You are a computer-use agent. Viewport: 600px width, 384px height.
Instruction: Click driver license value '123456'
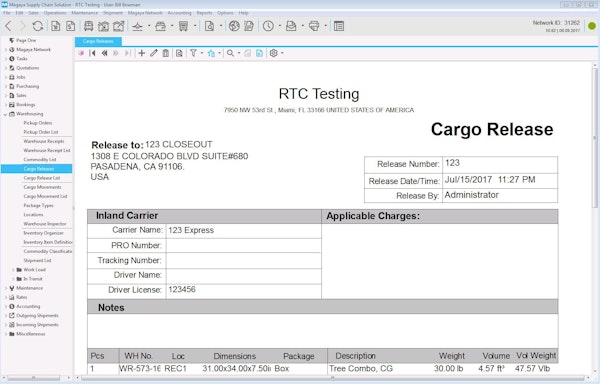tap(182, 290)
